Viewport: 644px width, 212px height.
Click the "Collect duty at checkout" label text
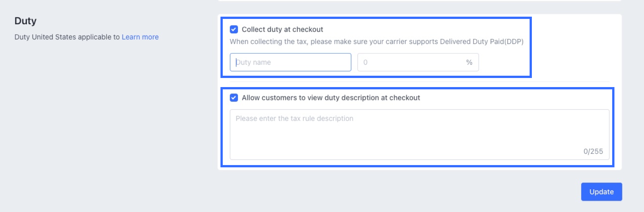click(283, 30)
